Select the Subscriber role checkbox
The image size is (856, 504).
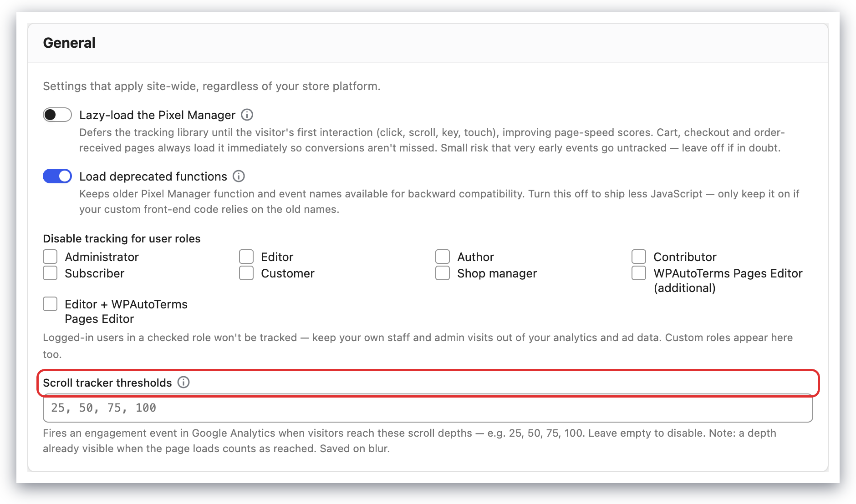tap(50, 273)
